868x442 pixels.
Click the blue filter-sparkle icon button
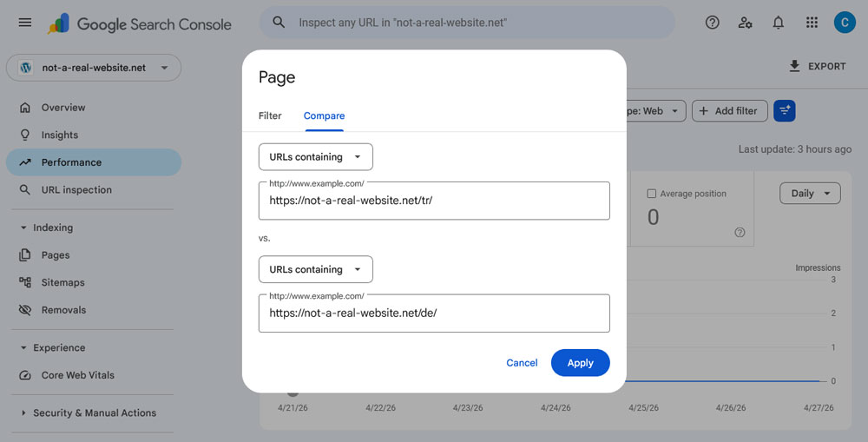[785, 111]
